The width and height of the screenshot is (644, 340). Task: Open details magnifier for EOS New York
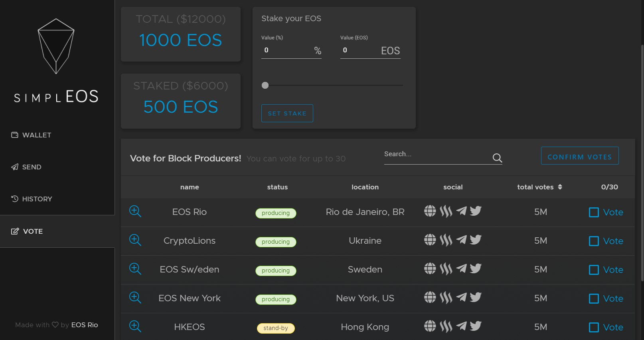(x=135, y=298)
